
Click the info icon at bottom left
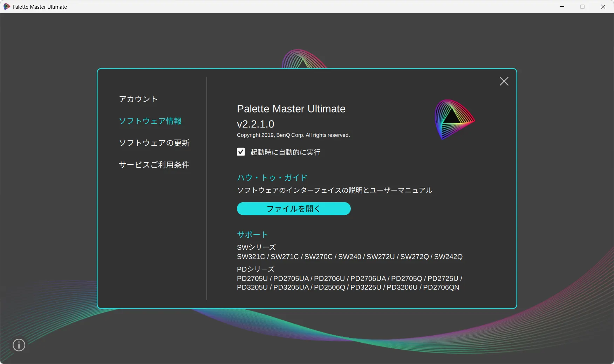[19, 345]
